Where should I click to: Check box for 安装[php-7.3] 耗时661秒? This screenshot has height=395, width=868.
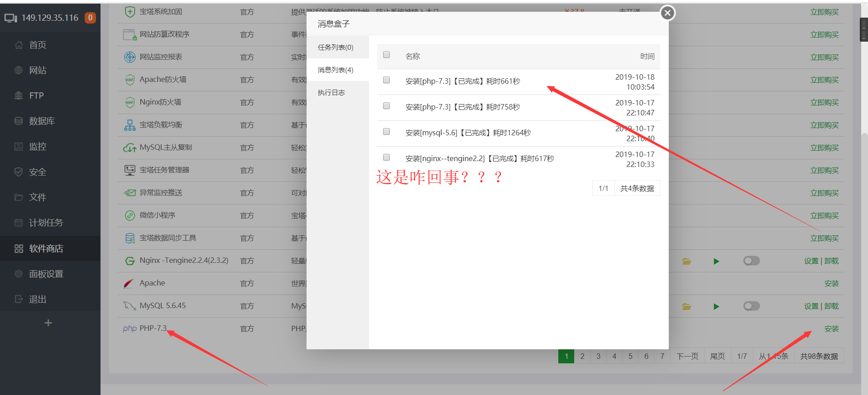coord(386,80)
